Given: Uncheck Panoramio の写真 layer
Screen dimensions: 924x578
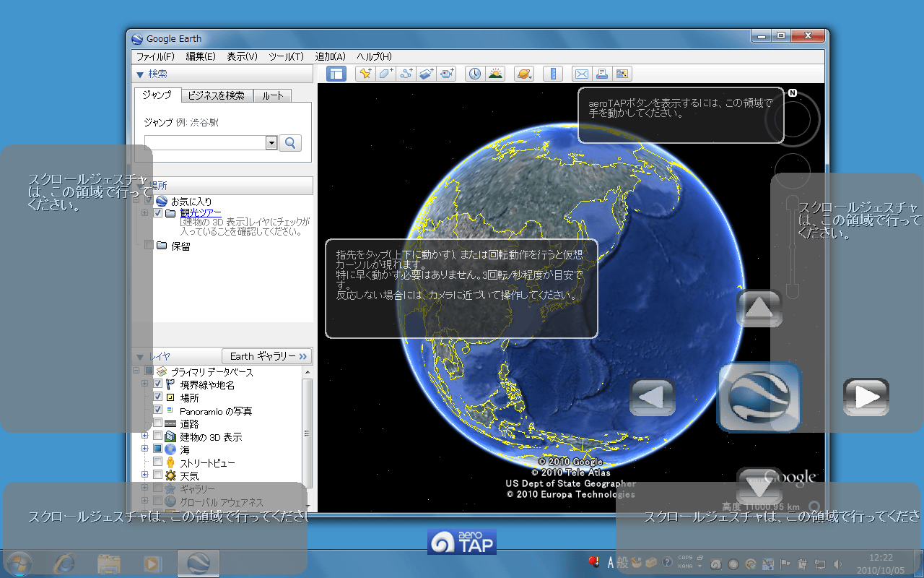Looking at the screenshot, I should pyautogui.click(x=158, y=410).
